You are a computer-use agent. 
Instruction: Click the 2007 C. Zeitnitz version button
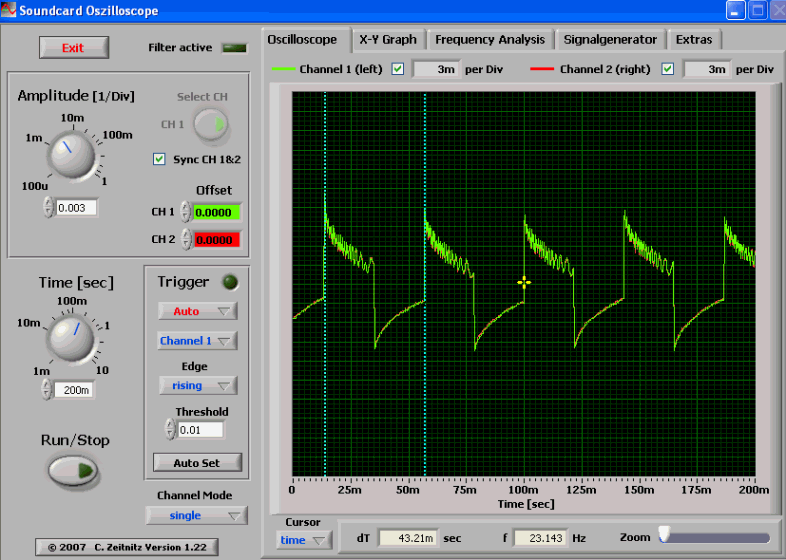(x=127, y=547)
